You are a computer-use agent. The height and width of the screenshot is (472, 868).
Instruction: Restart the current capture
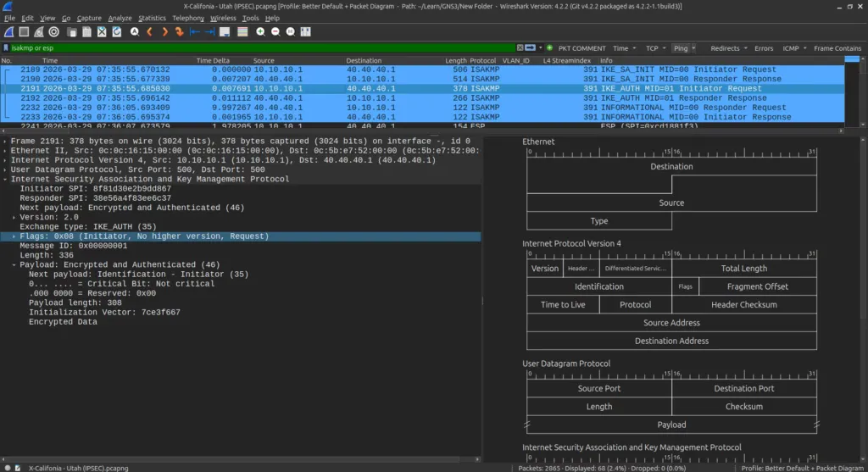tap(39, 32)
